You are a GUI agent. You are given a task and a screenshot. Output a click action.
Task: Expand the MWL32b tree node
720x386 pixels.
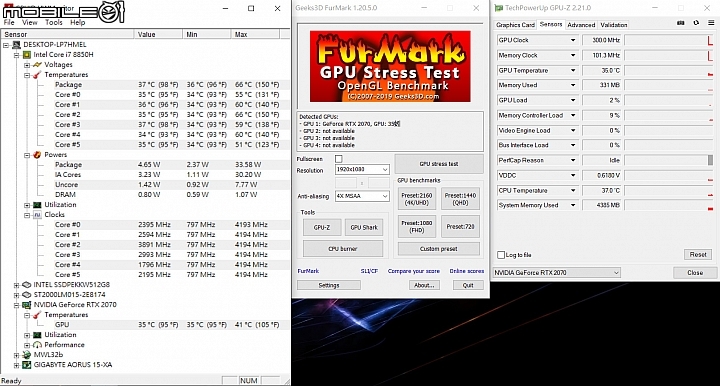[x=17, y=355]
